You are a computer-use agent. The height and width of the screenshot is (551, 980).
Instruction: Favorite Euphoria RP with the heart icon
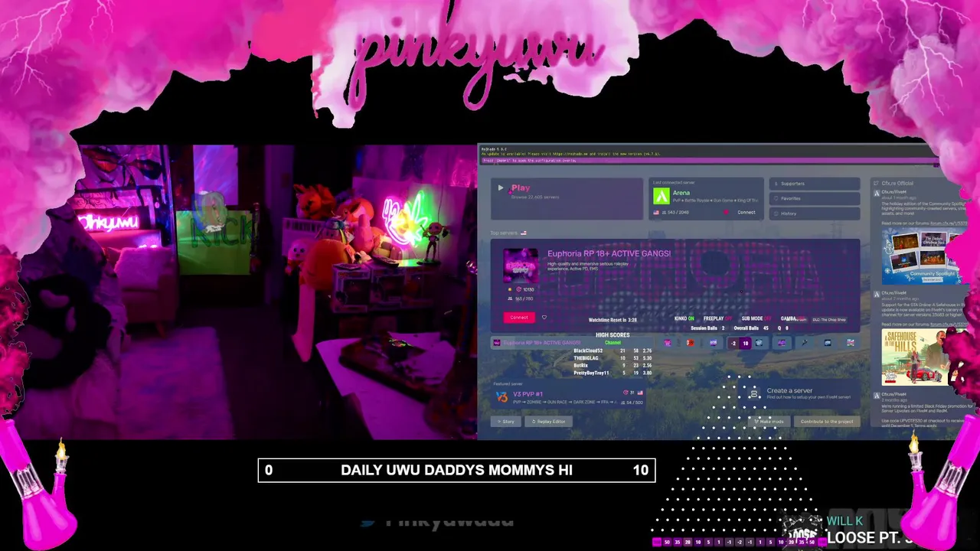click(544, 318)
